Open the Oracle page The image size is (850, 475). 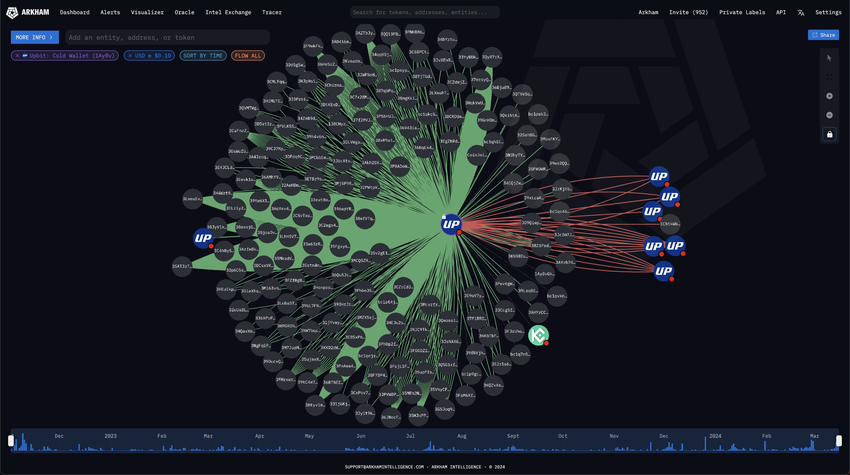click(184, 12)
